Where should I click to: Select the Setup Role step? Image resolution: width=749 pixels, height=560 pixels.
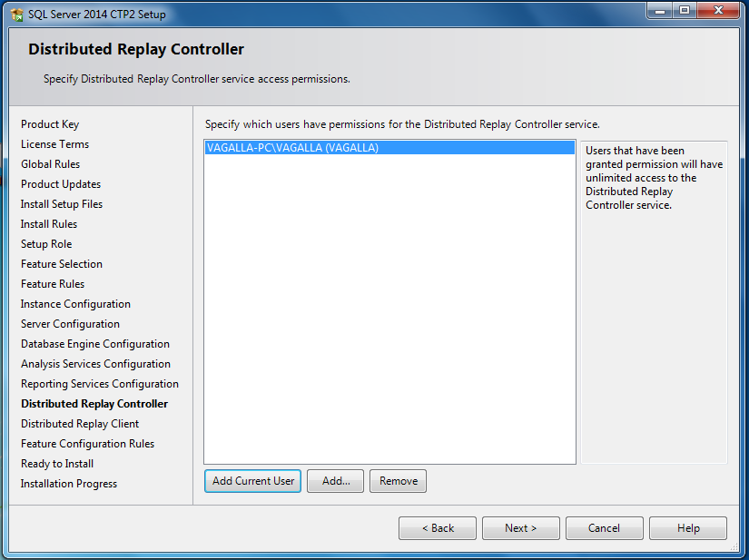(46, 244)
